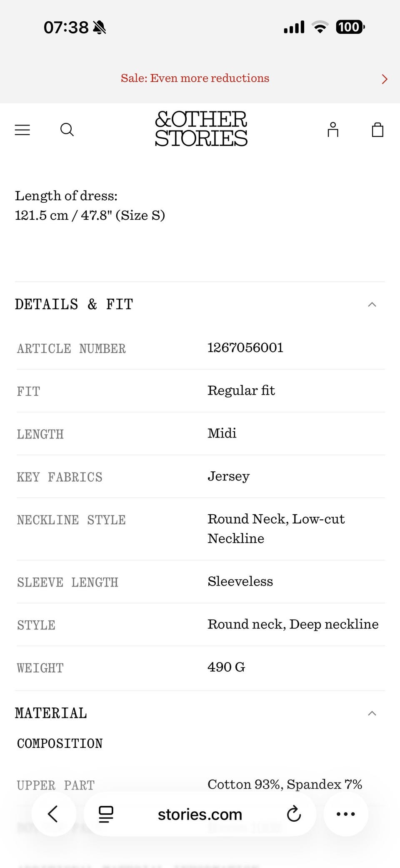The image size is (400, 868).
Task: Tap the article number 1267056001
Action: (245, 347)
